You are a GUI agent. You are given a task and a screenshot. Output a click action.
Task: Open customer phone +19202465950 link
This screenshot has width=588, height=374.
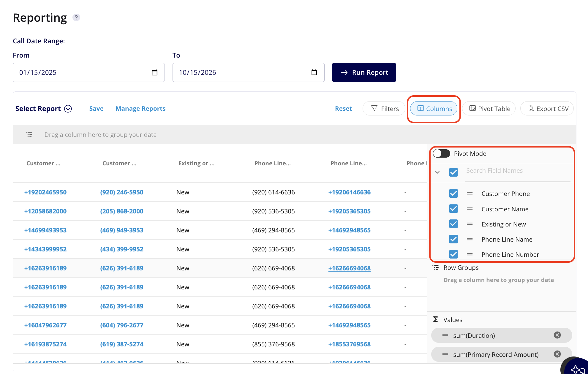click(x=45, y=192)
